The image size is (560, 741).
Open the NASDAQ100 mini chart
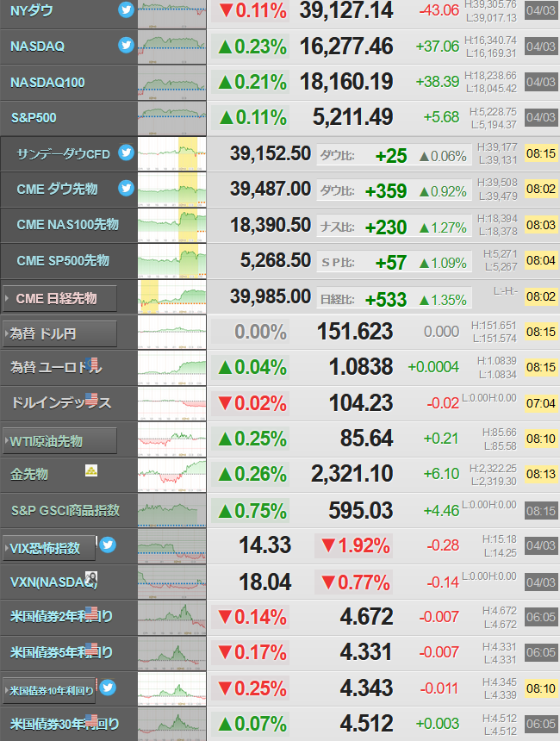pyautogui.click(x=172, y=83)
